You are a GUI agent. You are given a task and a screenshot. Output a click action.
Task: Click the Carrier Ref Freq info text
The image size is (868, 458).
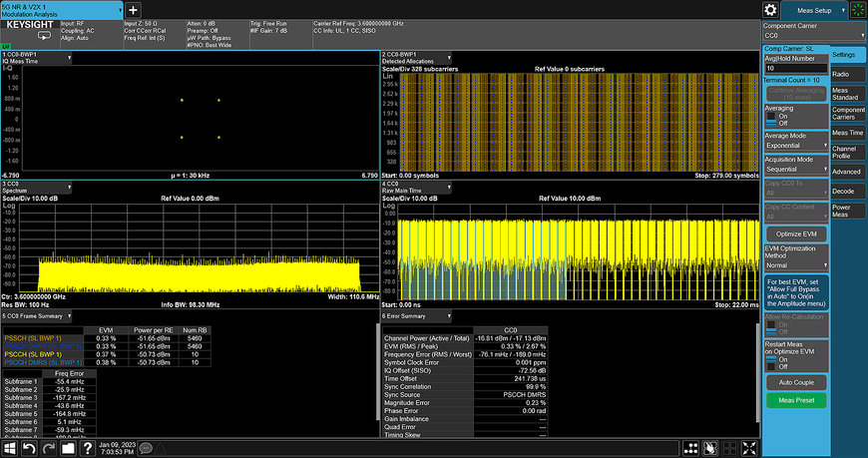tap(358, 24)
